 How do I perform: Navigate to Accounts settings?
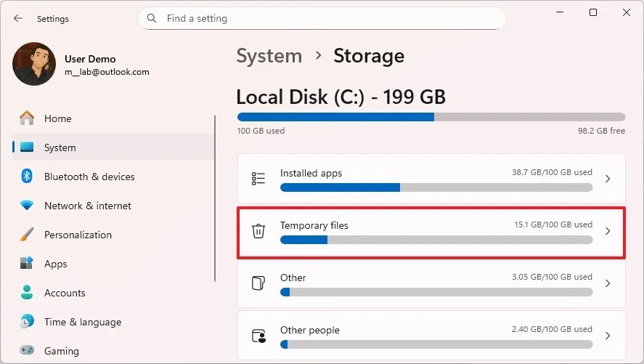[113, 293]
